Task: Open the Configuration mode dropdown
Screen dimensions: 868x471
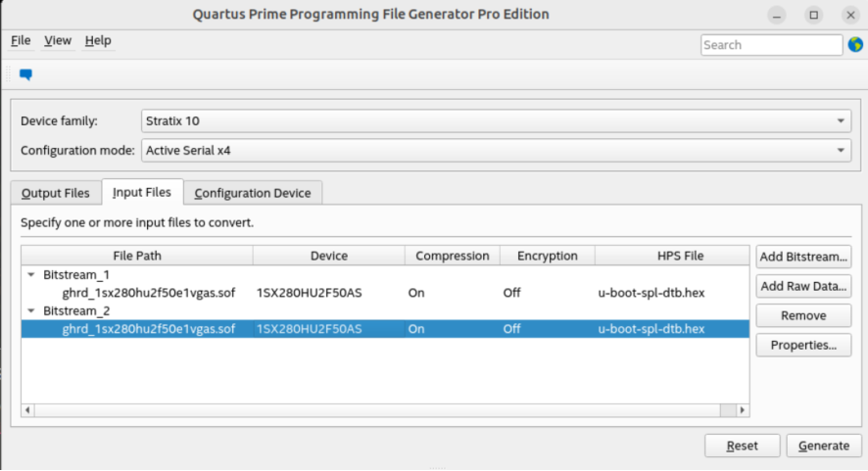Action: tap(496, 151)
